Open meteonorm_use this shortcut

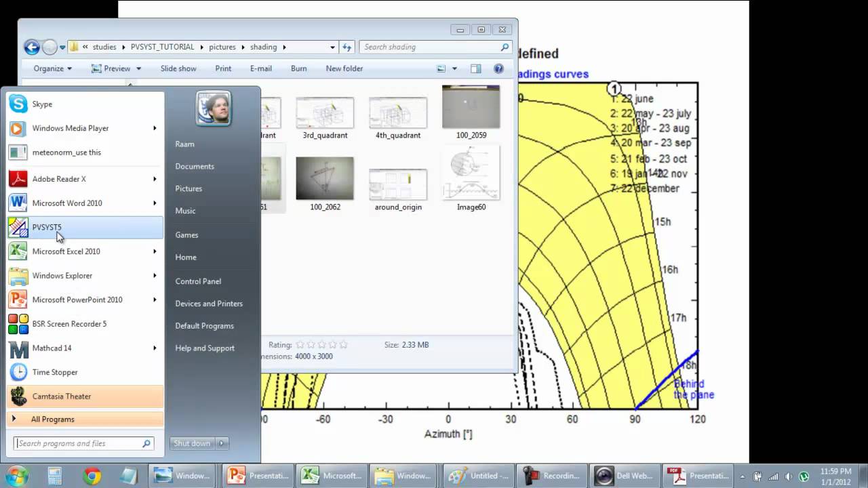point(85,152)
